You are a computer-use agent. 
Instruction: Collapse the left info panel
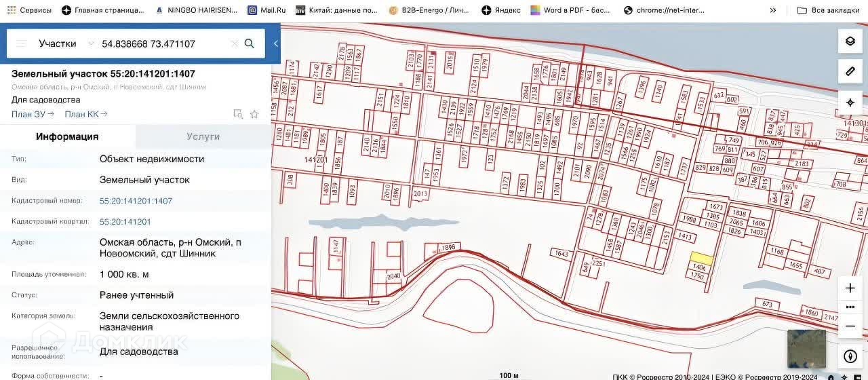[275, 43]
